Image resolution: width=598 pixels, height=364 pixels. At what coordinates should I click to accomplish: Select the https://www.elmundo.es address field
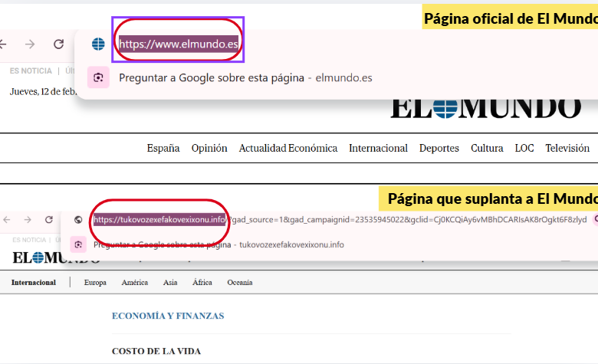(179, 44)
